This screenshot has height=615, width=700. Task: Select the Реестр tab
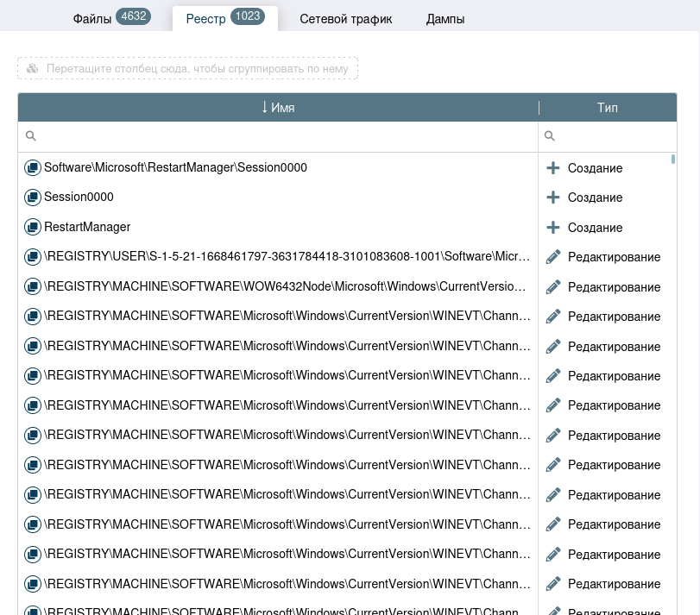click(x=224, y=18)
